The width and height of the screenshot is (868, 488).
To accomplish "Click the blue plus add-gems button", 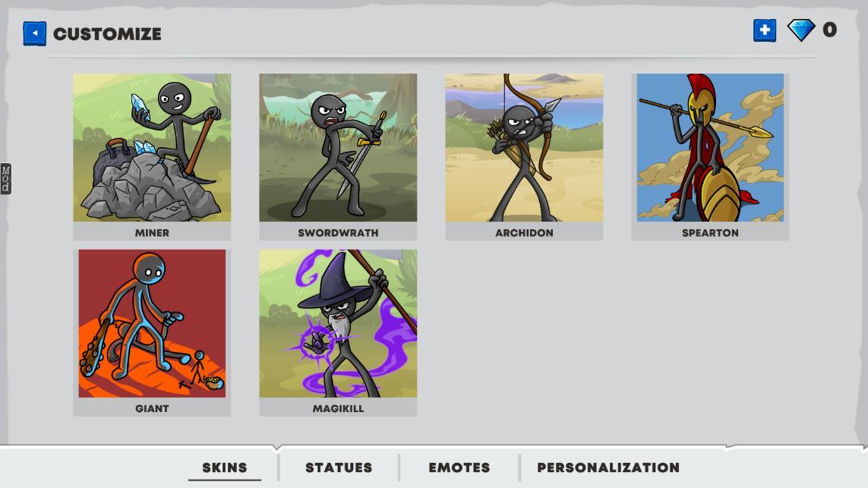I will coord(765,30).
